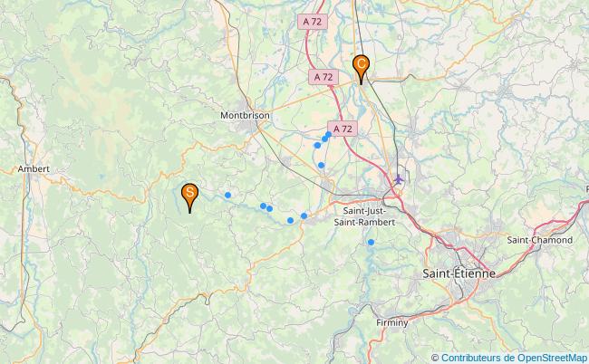The image size is (589, 364).
Task: Select the northernmost blue dot on the map
Action: tap(328, 134)
